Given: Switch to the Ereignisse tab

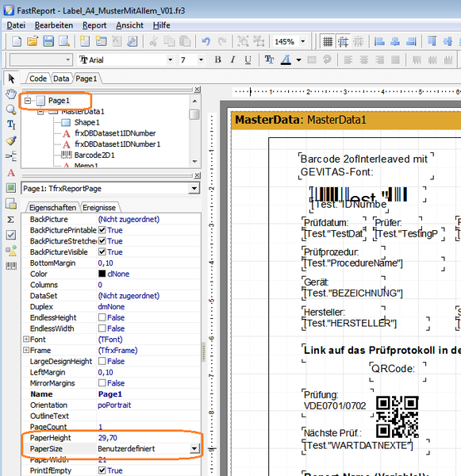Looking at the screenshot, I should (x=99, y=208).
